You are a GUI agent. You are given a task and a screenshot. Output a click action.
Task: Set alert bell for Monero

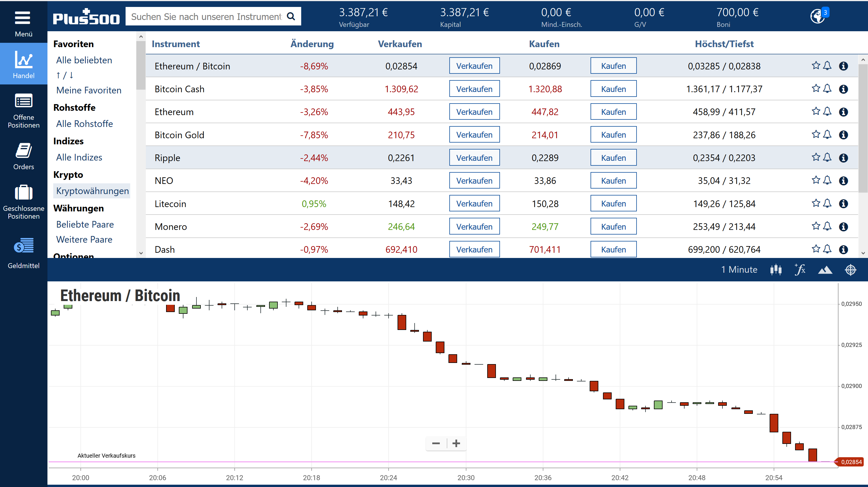coord(827,226)
